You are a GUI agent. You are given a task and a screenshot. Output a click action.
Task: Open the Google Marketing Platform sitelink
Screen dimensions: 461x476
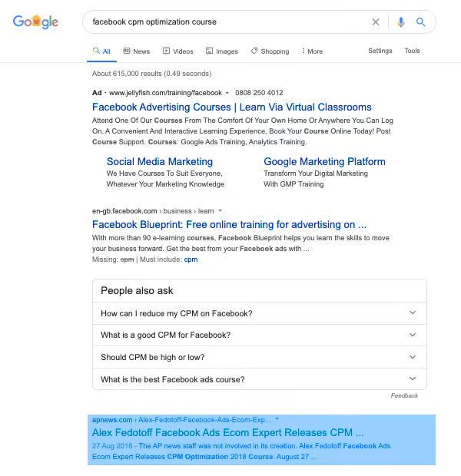(324, 161)
